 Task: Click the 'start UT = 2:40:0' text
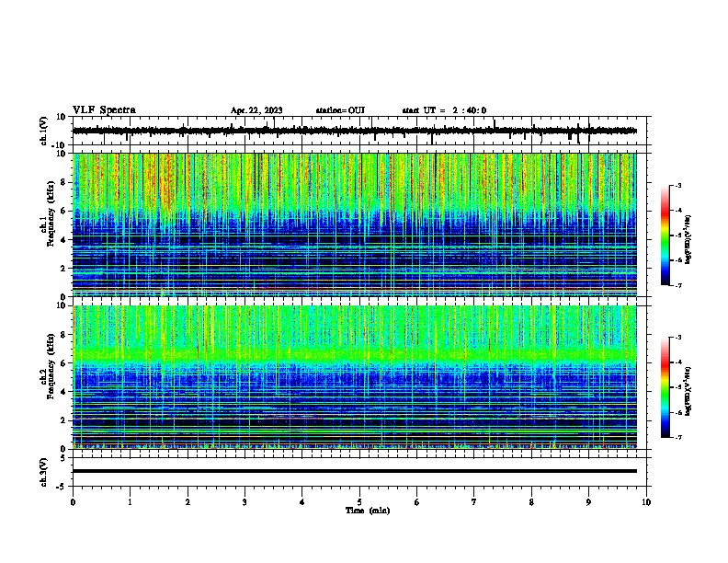pos(444,110)
